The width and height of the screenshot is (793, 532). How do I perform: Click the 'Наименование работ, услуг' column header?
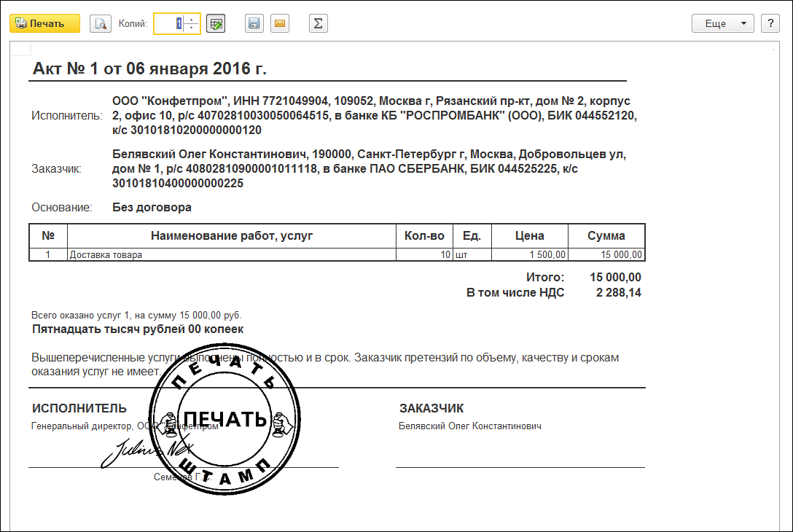click(232, 235)
